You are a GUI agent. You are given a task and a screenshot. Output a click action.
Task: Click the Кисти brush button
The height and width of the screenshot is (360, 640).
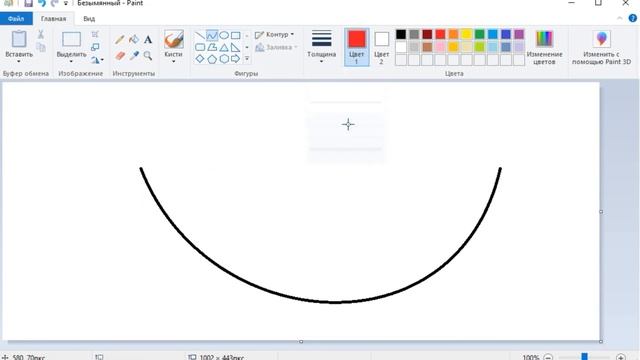tap(173, 40)
